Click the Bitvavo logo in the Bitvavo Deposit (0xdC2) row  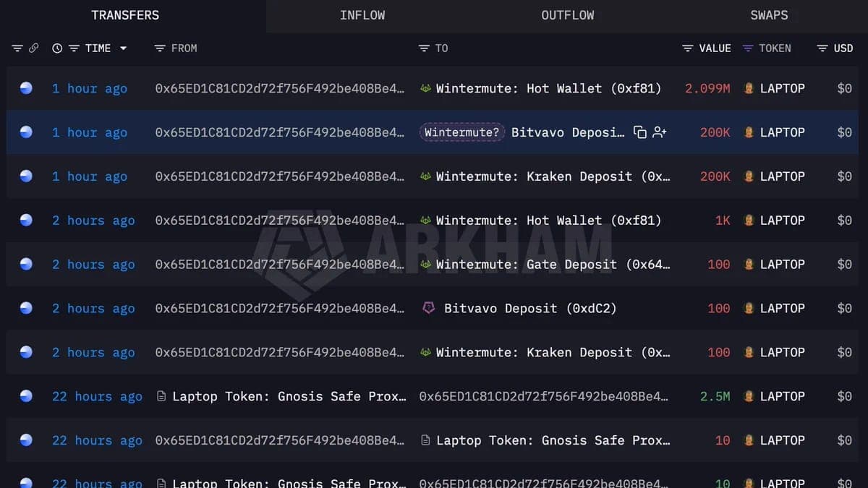428,308
